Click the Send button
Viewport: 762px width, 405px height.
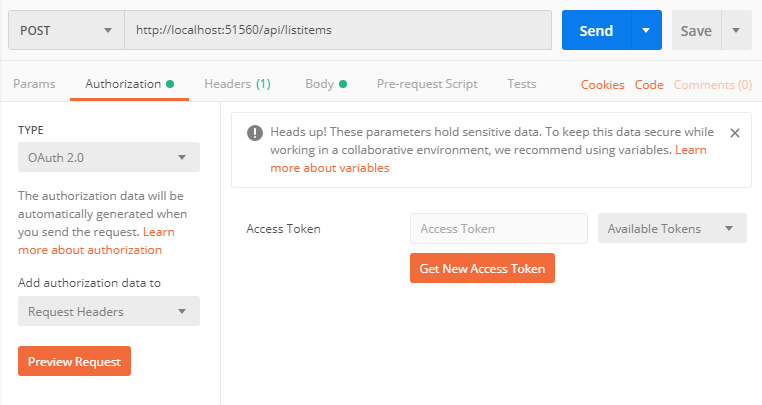(596, 31)
